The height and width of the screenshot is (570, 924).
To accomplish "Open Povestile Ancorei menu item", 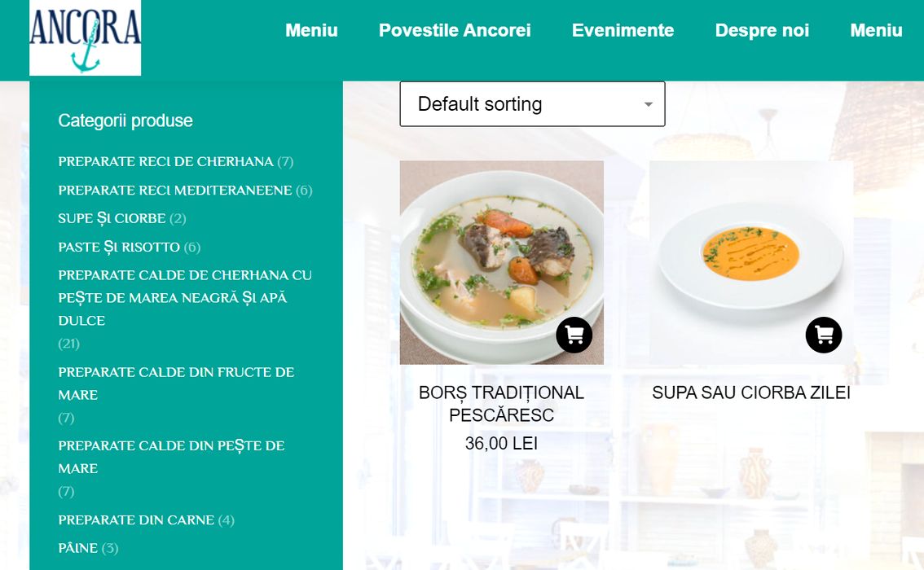I will [455, 30].
